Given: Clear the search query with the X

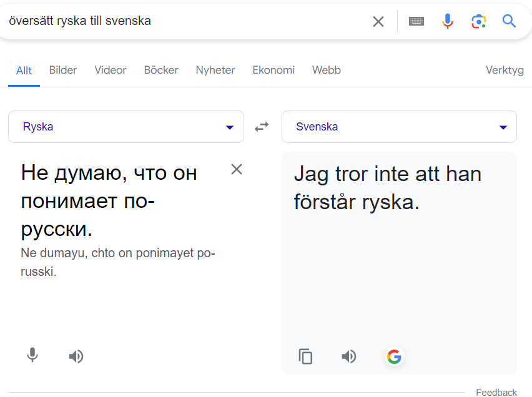Looking at the screenshot, I should 378,21.
